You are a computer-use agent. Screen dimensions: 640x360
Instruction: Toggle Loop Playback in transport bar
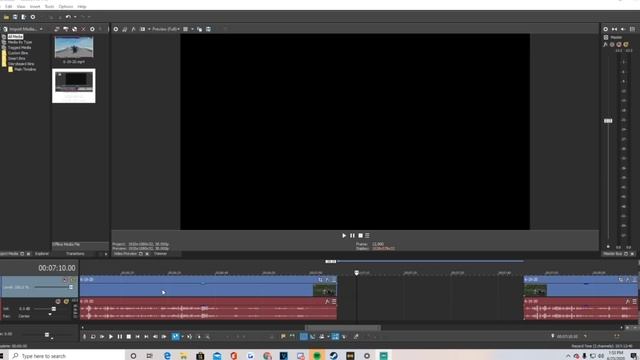93,337
